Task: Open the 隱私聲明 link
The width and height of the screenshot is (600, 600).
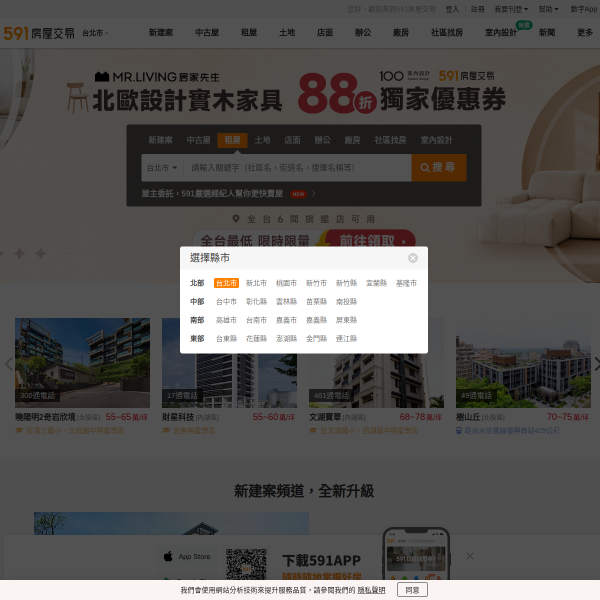Action: (x=371, y=590)
